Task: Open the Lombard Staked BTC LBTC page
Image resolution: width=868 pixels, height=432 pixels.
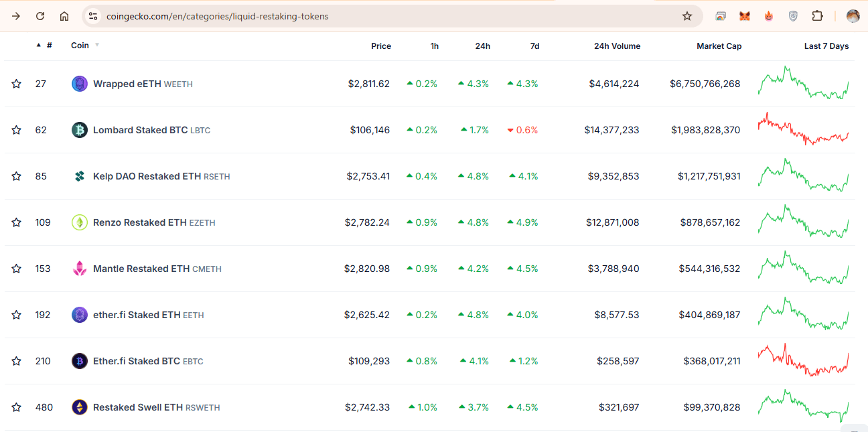Action: [151, 130]
